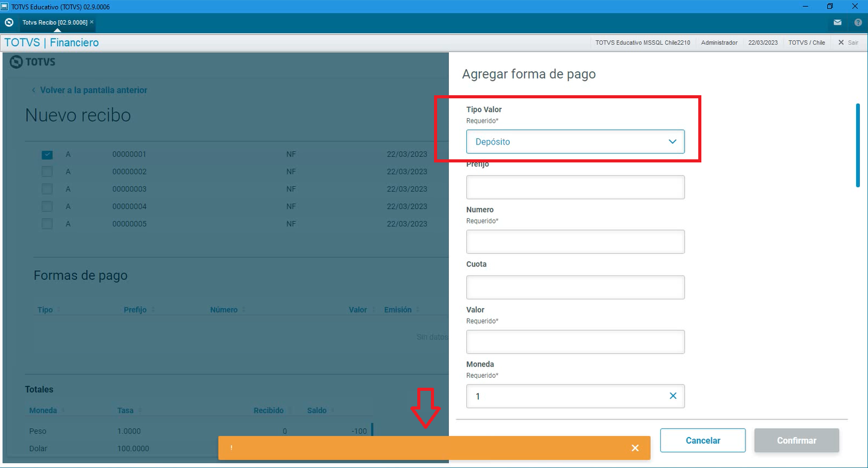Click the exclamation icon in the orange notification
868x468 pixels.
click(x=231, y=448)
